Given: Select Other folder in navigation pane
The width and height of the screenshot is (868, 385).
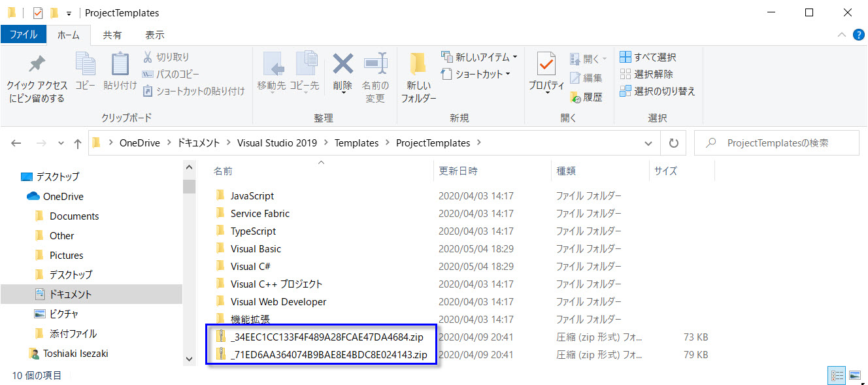Looking at the screenshot, I should 54,236.
